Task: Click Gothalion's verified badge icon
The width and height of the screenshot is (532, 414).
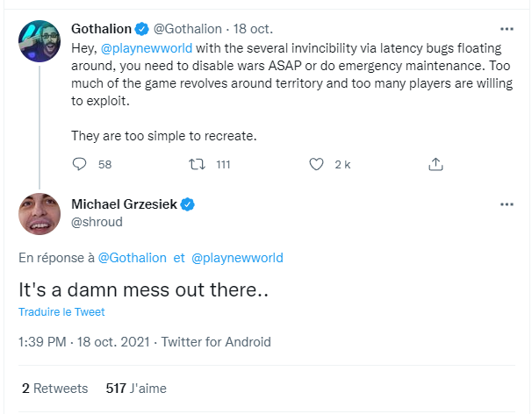Action: coord(150,28)
